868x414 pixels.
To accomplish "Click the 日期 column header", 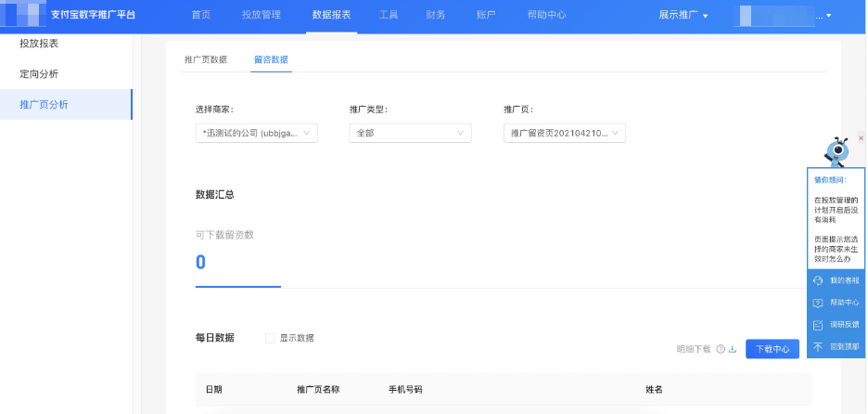I will tap(213, 390).
